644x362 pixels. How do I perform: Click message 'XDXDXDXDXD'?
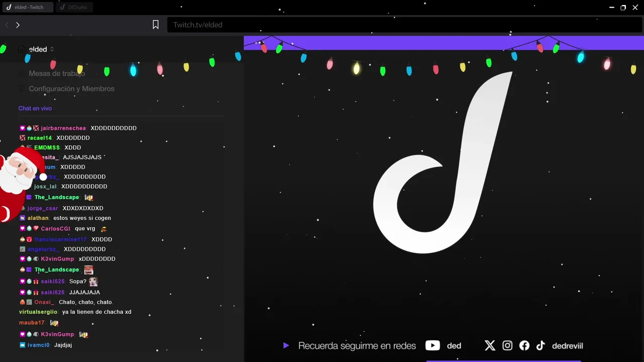83,208
